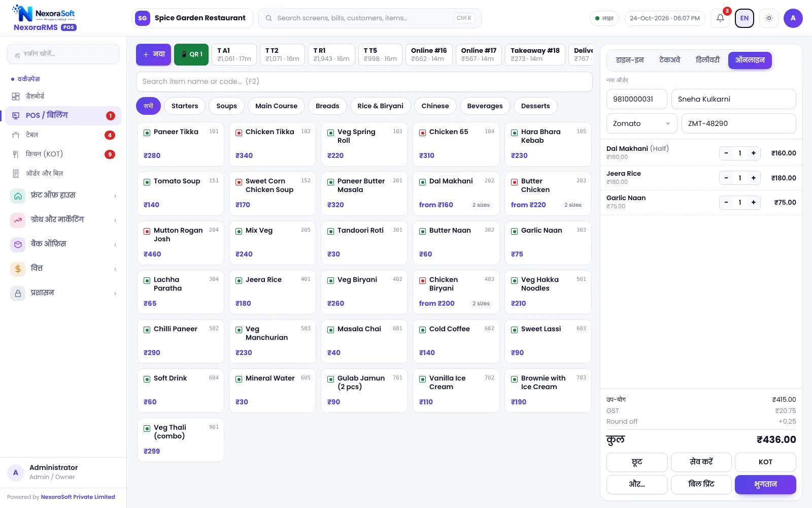Increase Dal Makhani quantity with plus
Screen dimensions: 812x508
[753, 153]
